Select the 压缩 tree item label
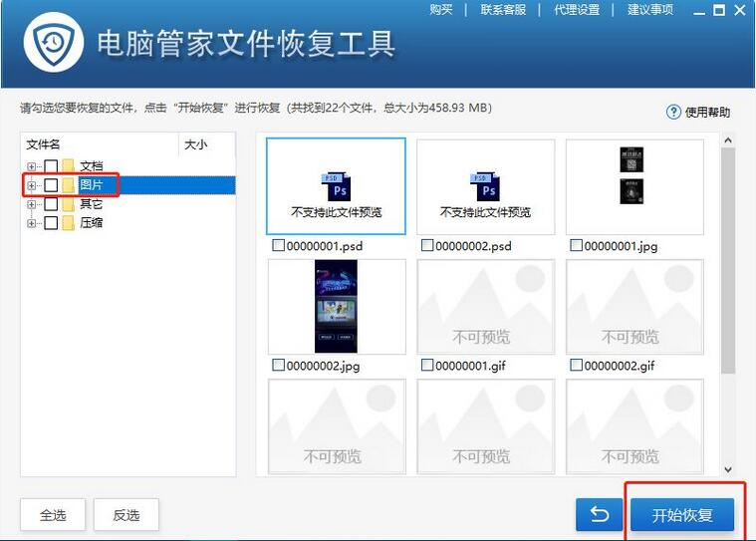The height and width of the screenshot is (541, 756). coord(91,223)
